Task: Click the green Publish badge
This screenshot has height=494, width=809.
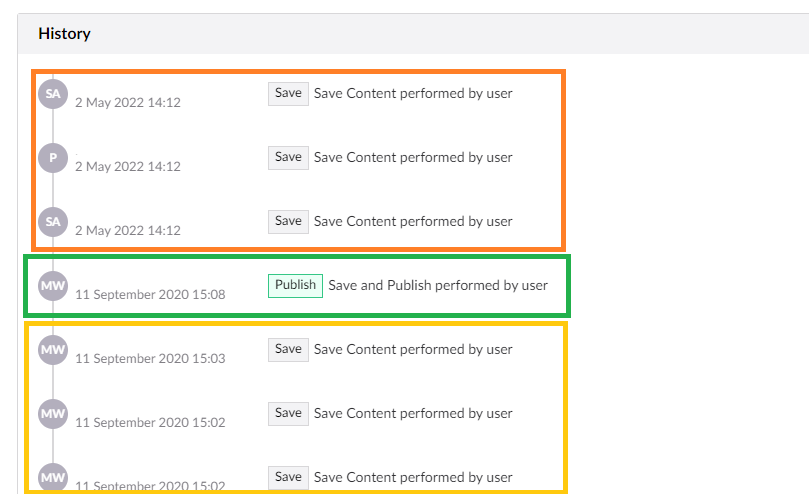Action: point(295,285)
